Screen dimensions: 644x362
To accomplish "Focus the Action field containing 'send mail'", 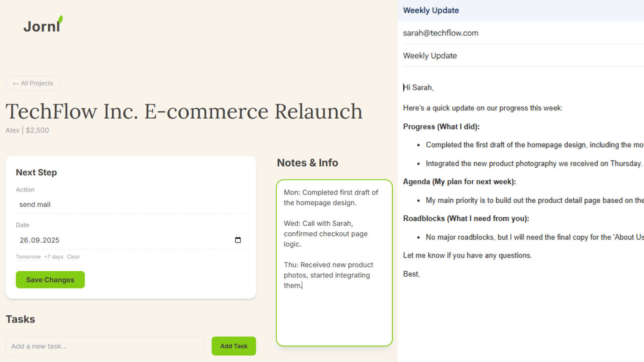I will (x=130, y=205).
